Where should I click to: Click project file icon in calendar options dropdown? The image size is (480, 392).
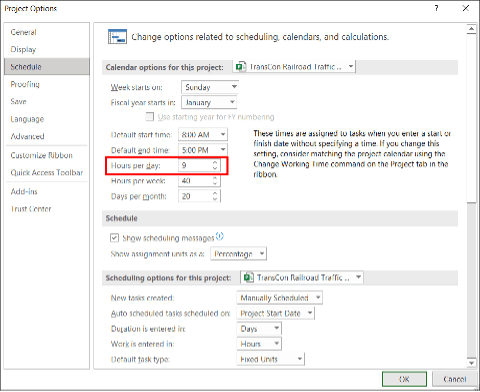tap(241, 67)
